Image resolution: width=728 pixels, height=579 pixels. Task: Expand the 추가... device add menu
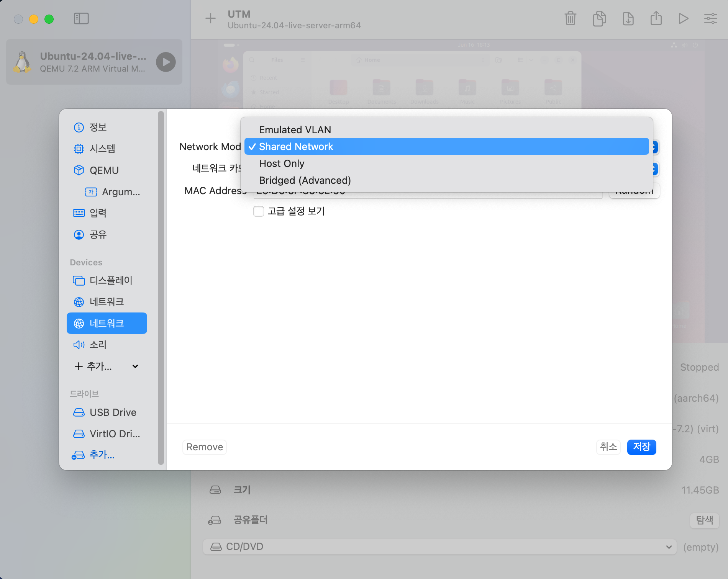pos(106,366)
